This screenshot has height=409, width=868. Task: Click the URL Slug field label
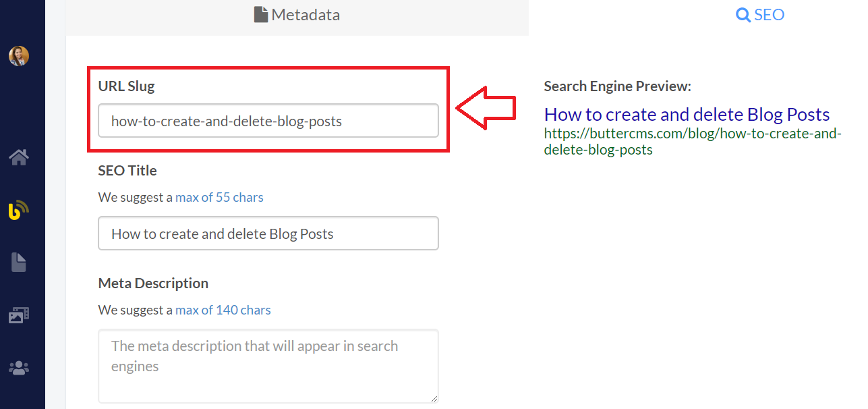pyautogui.click(x=126, y=86)
